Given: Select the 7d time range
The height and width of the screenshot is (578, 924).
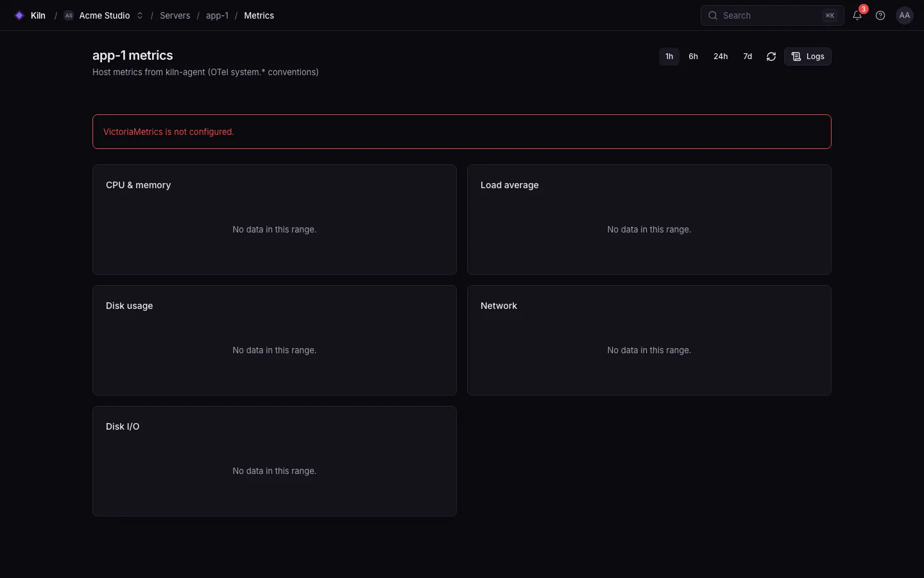Looking at the screenshot, I should point(748,57).
